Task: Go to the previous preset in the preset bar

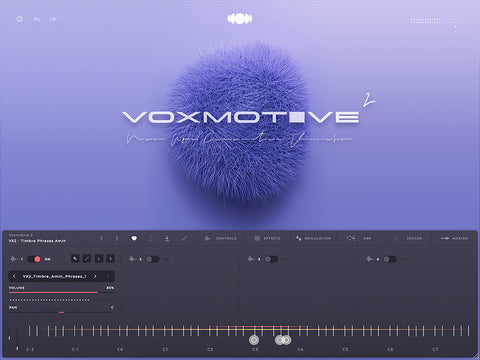Action: point(101,238)
